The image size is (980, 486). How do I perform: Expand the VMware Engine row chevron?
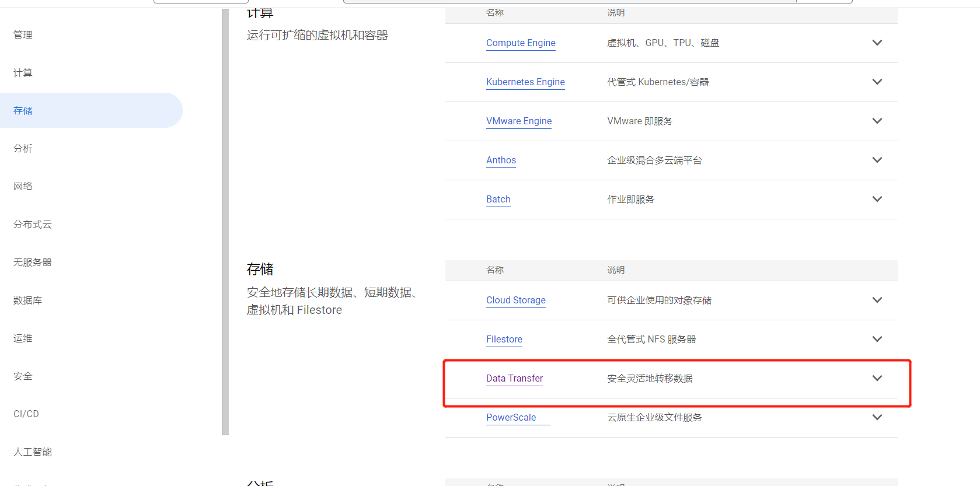tap(877, 121)
